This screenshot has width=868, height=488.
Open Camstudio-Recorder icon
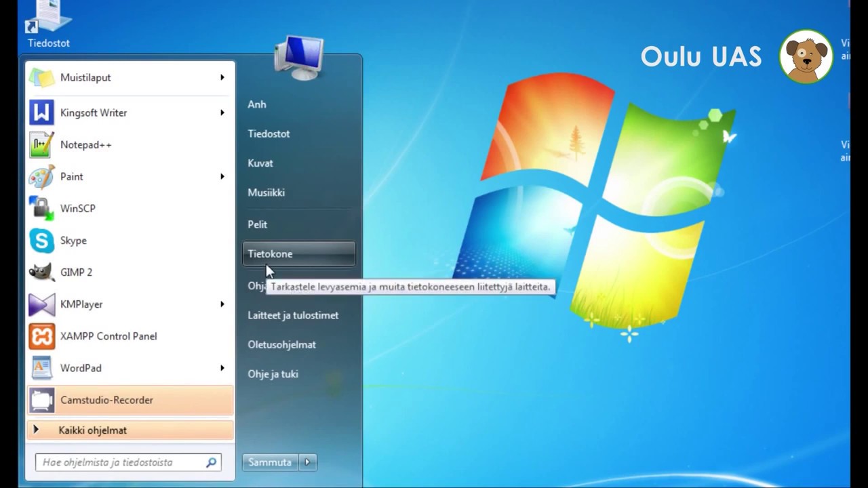pos(41,400)
